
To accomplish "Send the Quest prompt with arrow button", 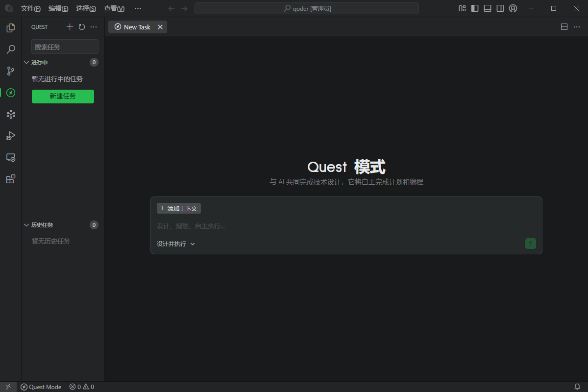I will pyautogui.click(x=531, y=244).
